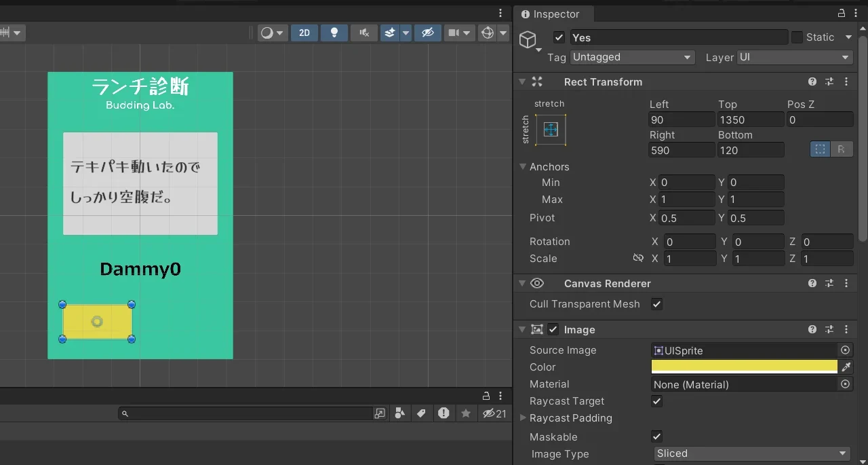
Task: Collapse the Rect Transform component
Action: (522, 81)
